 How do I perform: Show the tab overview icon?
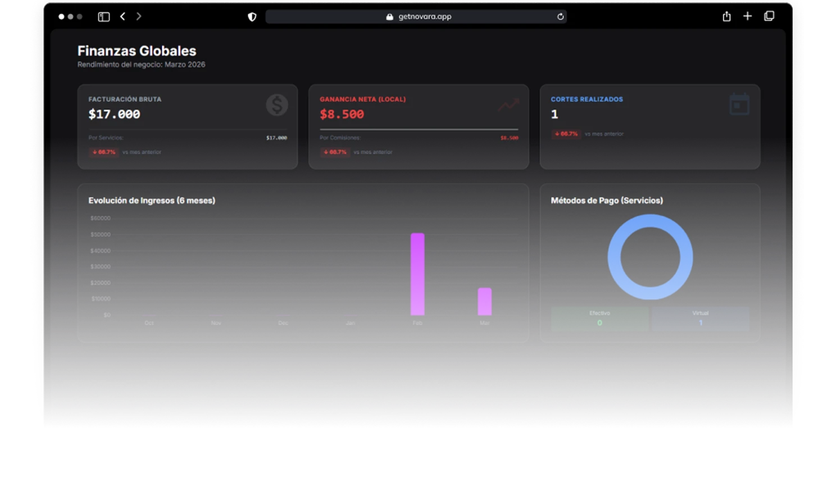coord(769,16)
